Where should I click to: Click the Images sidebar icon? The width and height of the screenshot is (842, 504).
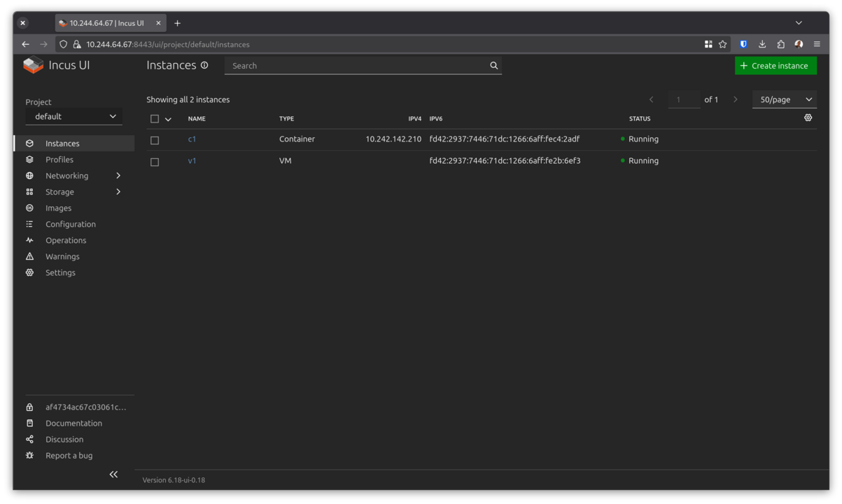pyautogui.click(x=29, y=208)
